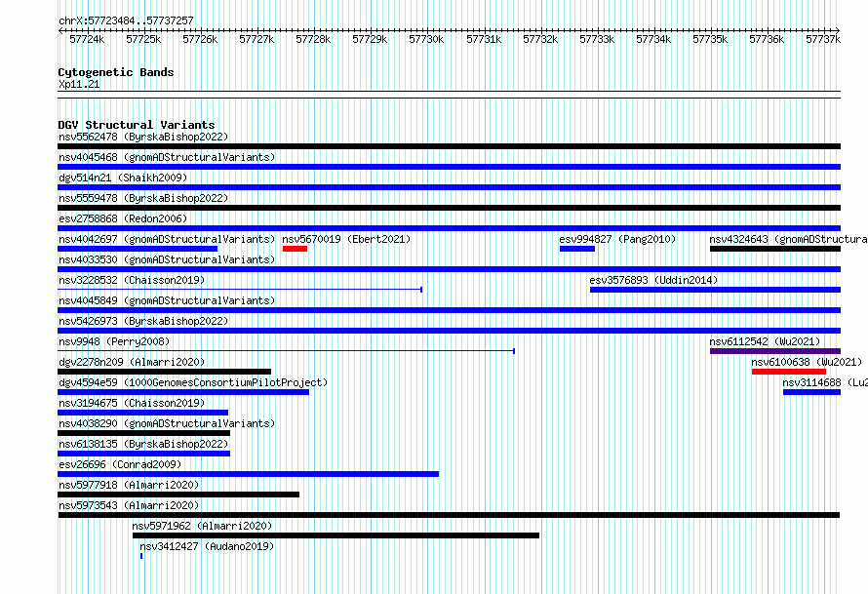Open the nsv3194675 (Chaisson2019) label

(x=132, y=403)
